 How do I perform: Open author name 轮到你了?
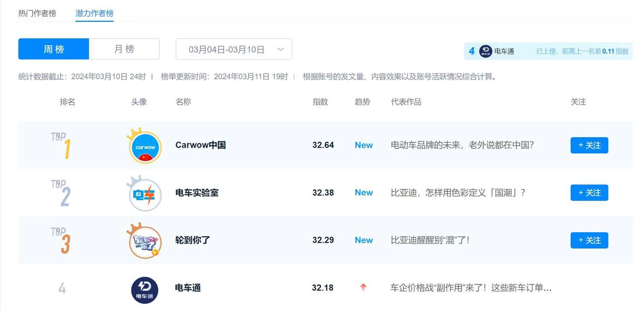[193, 240]
